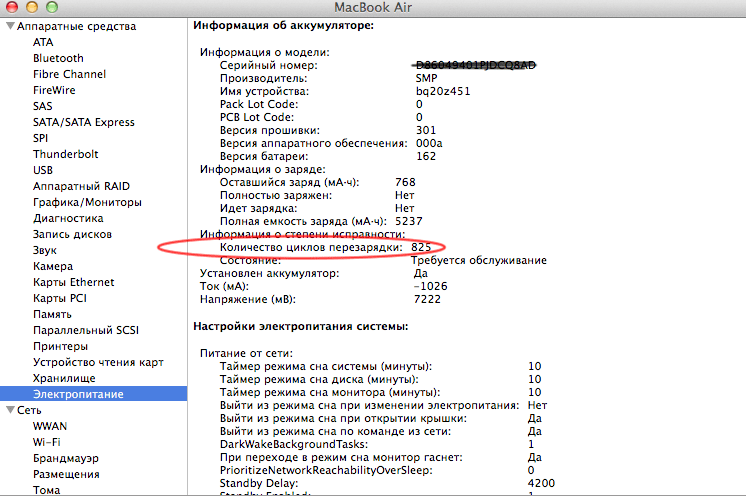Open Брандмауэр entry
Image resolution: width=746 pixels, height=496 pixels.
66,458
